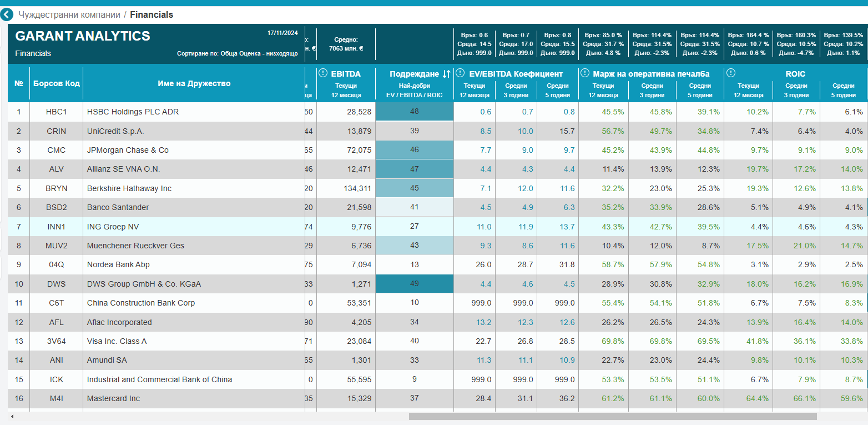The image size is (868, 425).
Task: Click the GARANT ANALYTICS title
Action: (x=83, y=36)
